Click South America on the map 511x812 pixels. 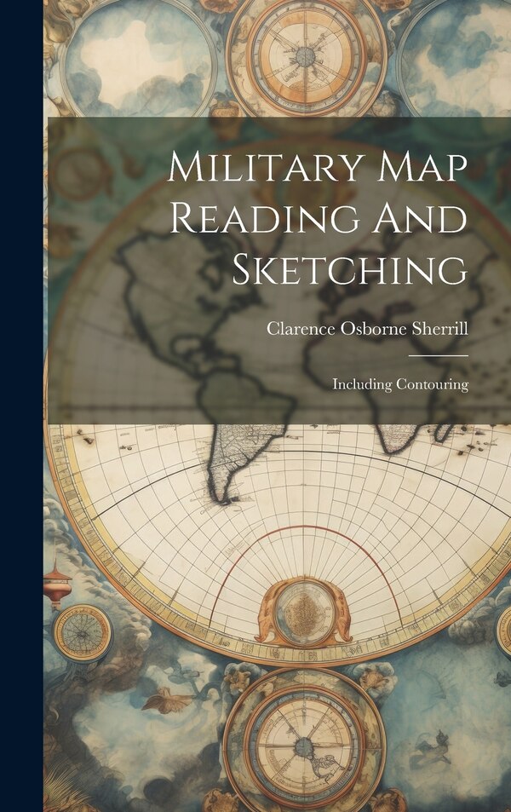(241, 452)
